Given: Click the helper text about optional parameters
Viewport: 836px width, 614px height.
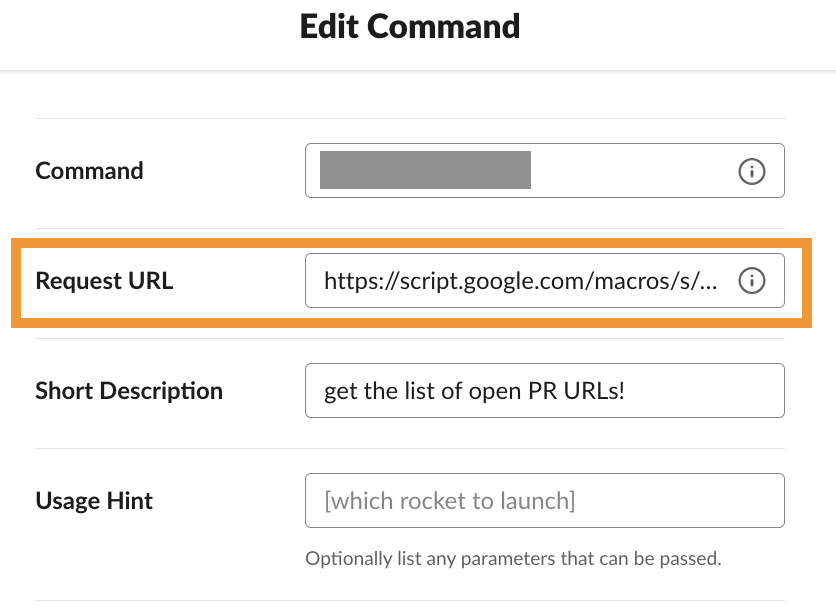Looking at the screenshot, I should coord(513,558).
